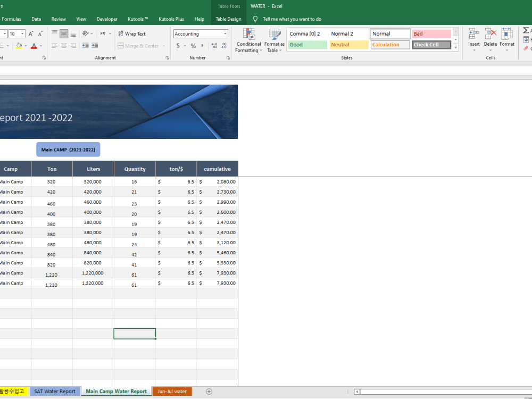Open the dollar format dropdown arrow
The width and height of the screenshot is (532, 399).
coord(185,46)
